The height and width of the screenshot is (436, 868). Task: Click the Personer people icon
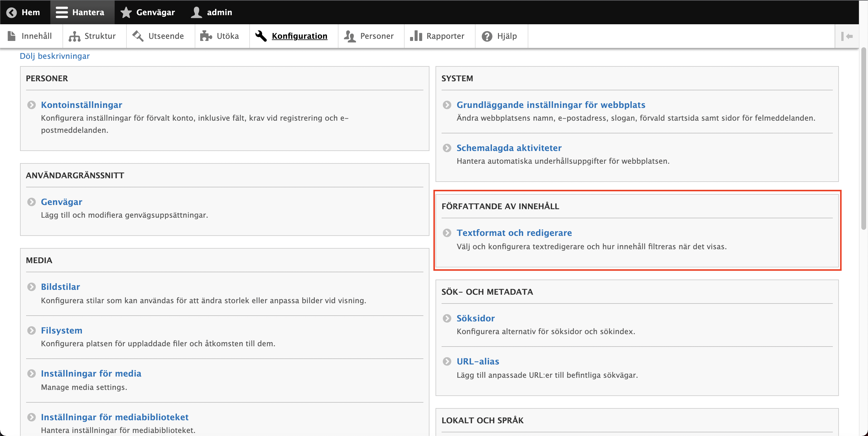350,36
